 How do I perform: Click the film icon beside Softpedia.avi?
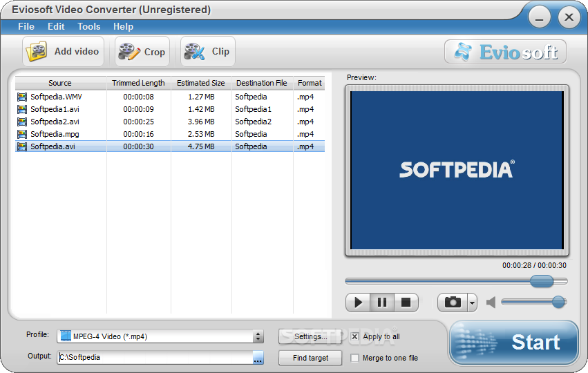22,146
